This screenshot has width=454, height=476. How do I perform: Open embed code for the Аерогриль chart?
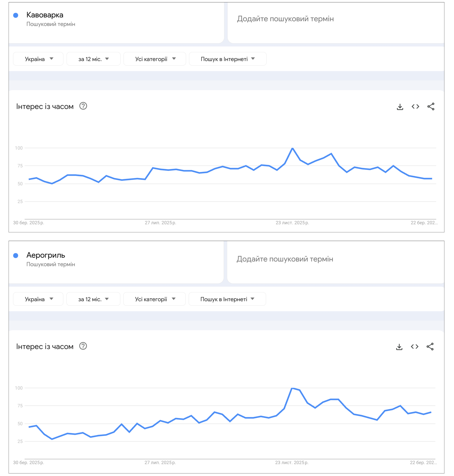point(415,346)
